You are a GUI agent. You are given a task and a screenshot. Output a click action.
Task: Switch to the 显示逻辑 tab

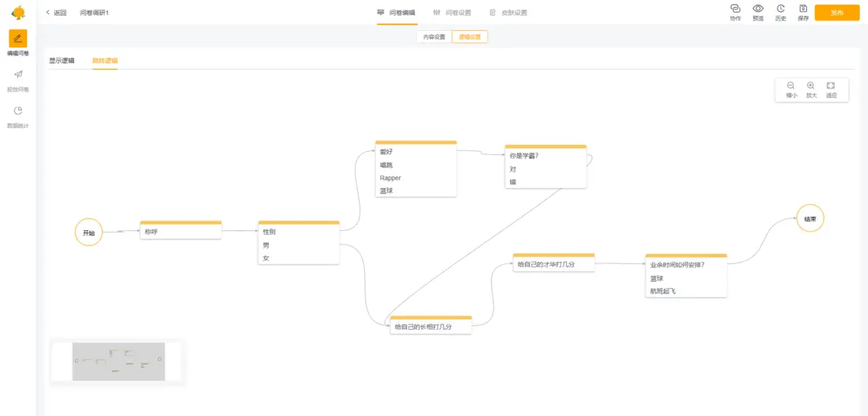[x=62, y=61]
